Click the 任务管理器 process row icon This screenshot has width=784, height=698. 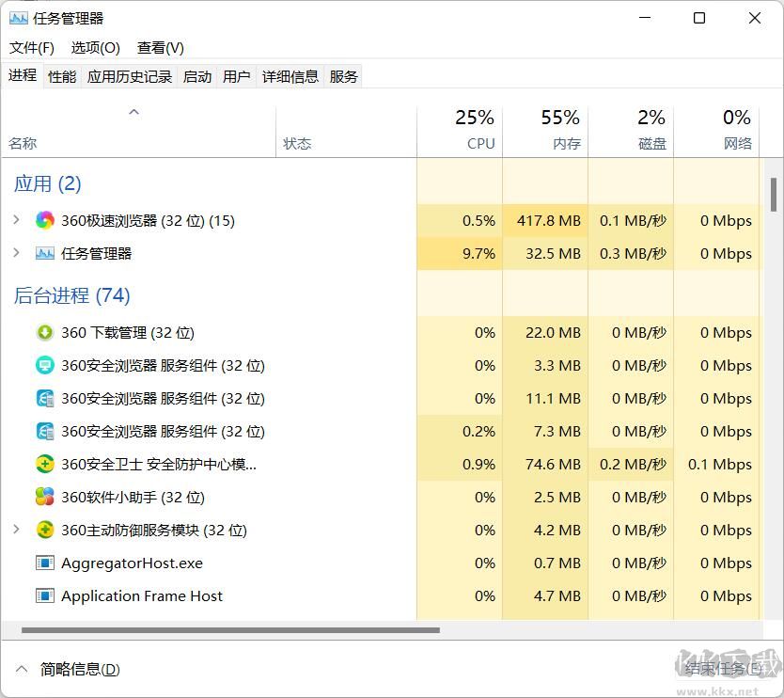tap(44, 253)
